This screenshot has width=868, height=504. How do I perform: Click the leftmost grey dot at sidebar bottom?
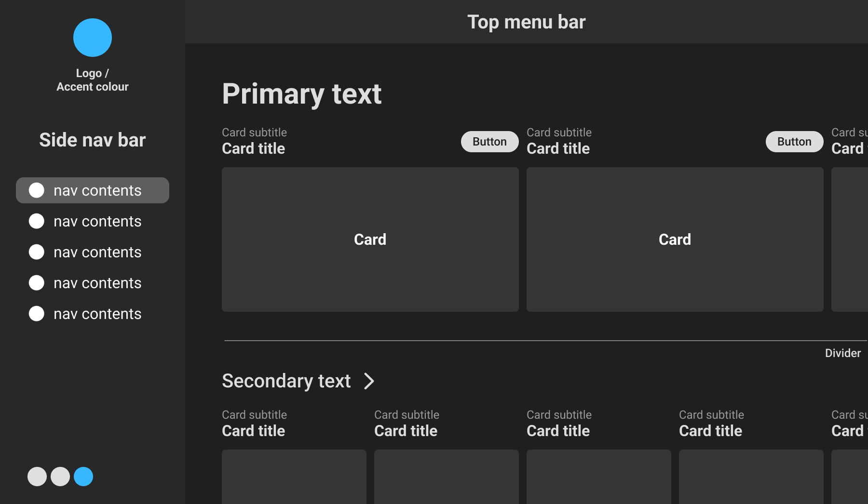point(37,477)
